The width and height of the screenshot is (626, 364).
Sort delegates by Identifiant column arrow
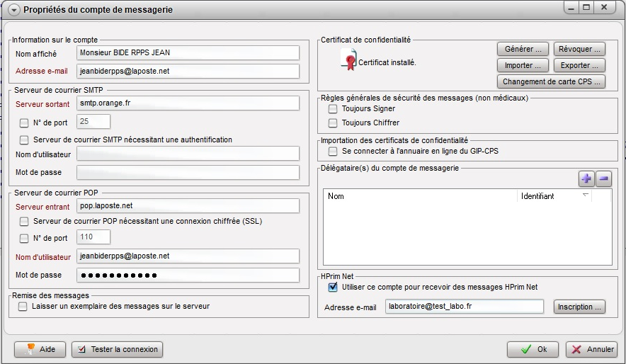click(585, 195)
